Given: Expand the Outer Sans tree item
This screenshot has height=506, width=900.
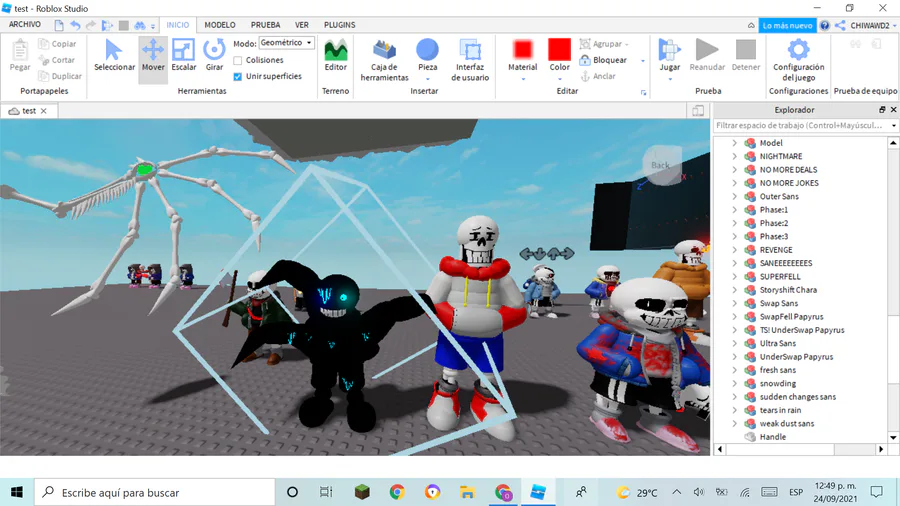Looking at the screenshot, I should pyautogui.click(x=735, y=196).
